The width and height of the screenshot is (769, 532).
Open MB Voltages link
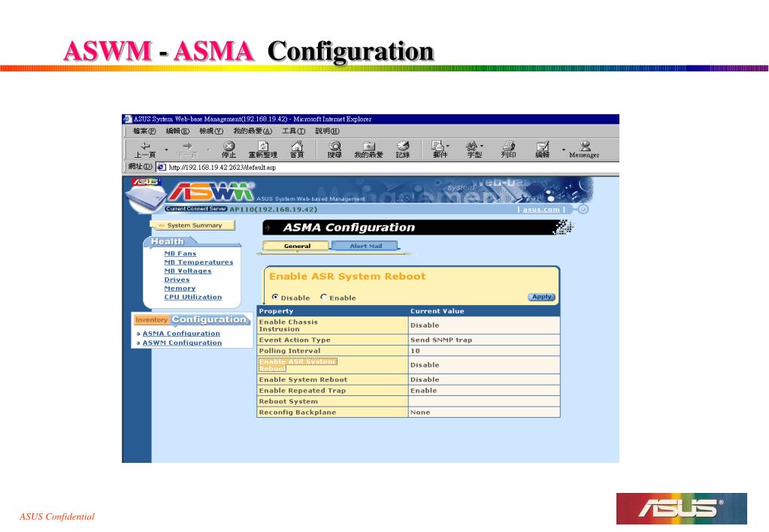point(188,271)
